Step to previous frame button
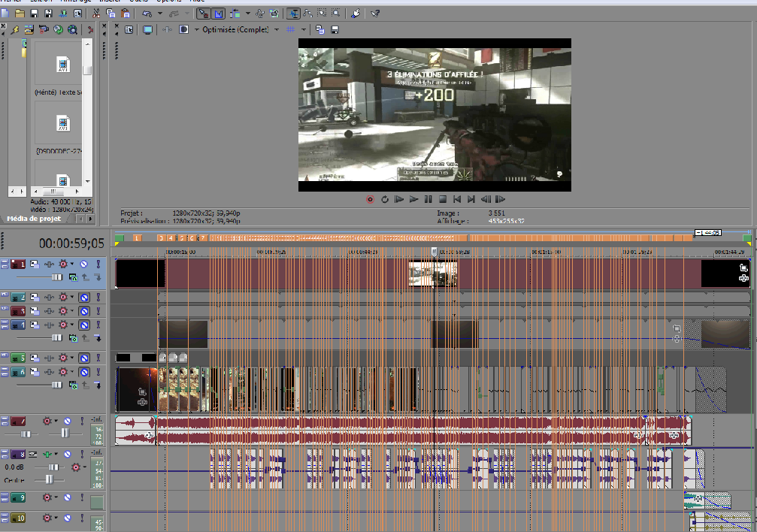This screenshot has width=757, height=532. 486,199
